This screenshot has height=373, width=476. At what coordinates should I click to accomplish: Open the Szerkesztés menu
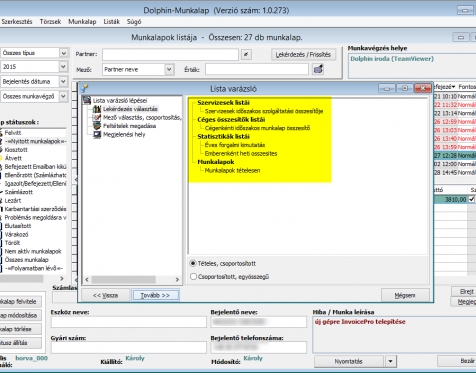tap(17, 22)
